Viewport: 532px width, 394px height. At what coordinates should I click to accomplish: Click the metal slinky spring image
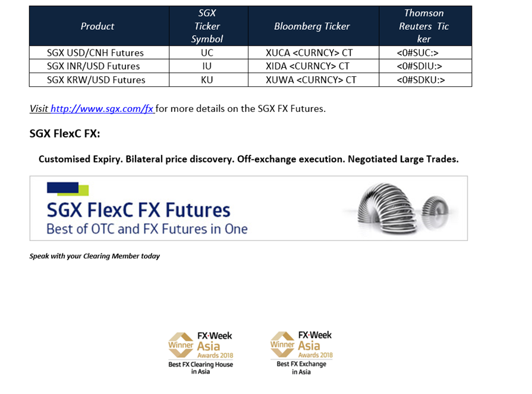click(x=387, y=208)
